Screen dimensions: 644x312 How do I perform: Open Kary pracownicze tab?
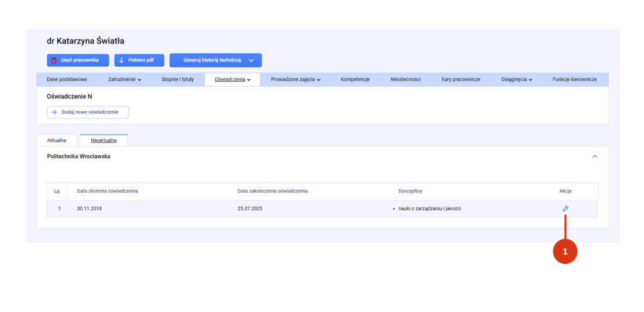(461, 79)
